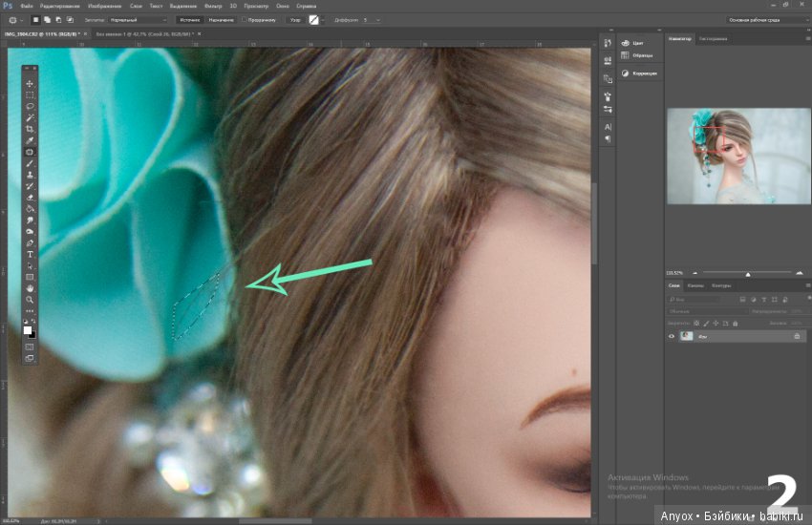Hide the background layer with eye icon
This screenshot has width=812, height=525.
click(672, 336)
